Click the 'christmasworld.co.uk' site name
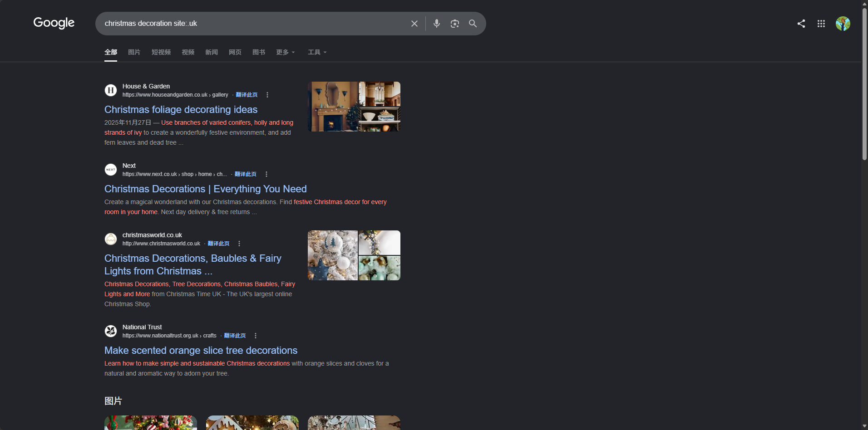868x430 pixels. tap(152, 235)
